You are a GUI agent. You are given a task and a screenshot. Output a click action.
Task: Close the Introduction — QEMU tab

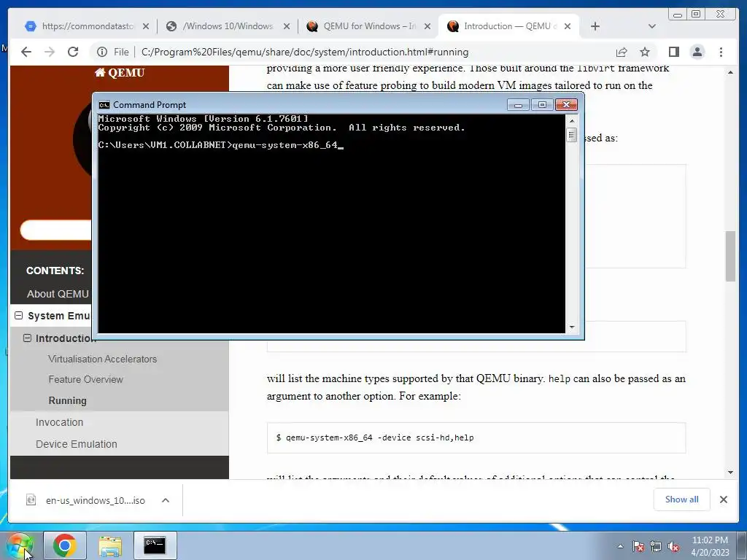[568, 26]
